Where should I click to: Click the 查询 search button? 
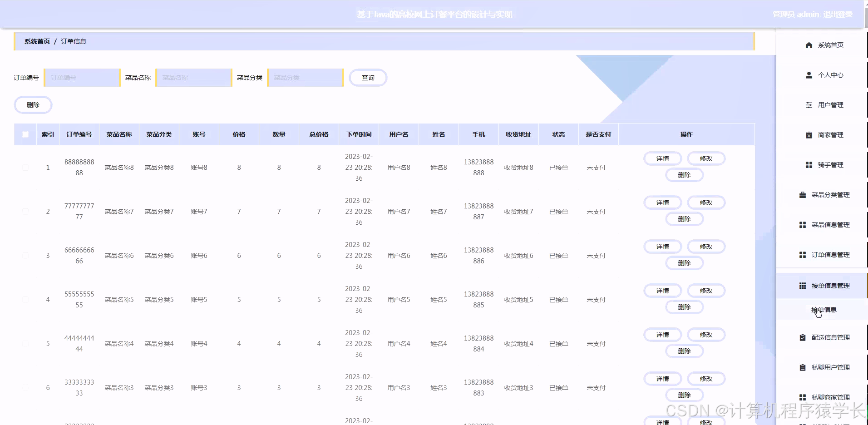[368, 78]
